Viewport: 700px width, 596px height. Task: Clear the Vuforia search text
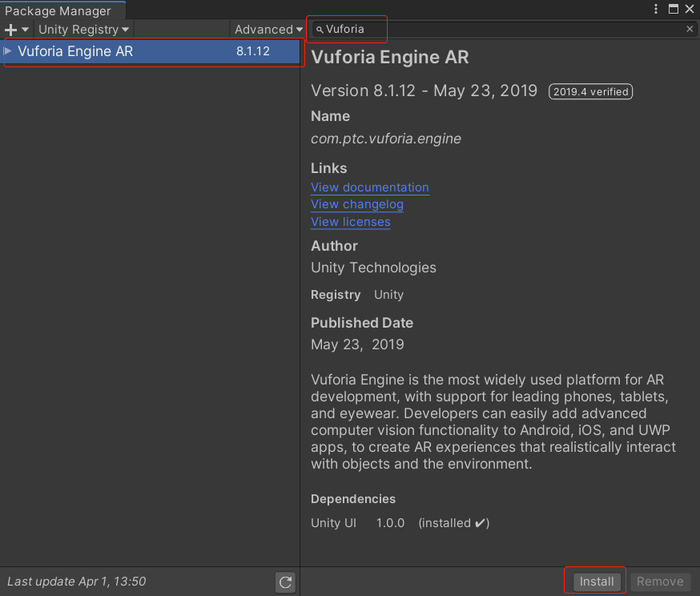click(x=690, y=29)
